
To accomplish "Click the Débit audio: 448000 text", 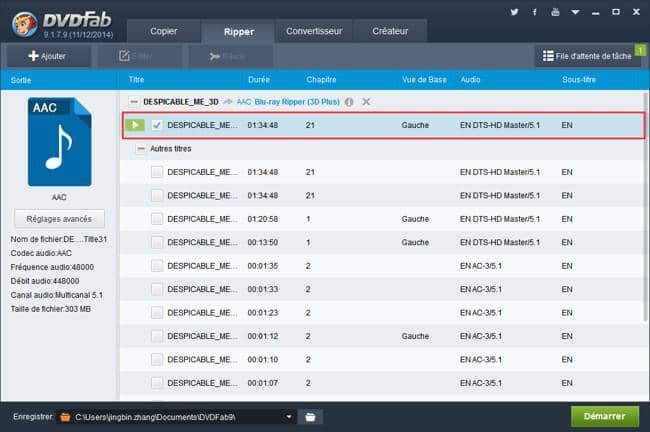I will point(45,281).
